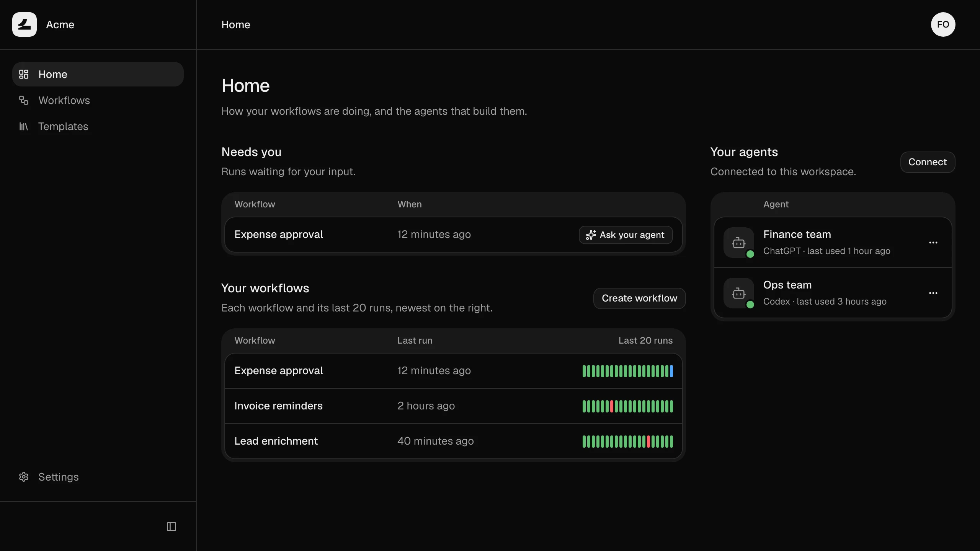The image size is (980, 551).
Task: Open Workflows in the sidebar
Action: coord(98,100)
